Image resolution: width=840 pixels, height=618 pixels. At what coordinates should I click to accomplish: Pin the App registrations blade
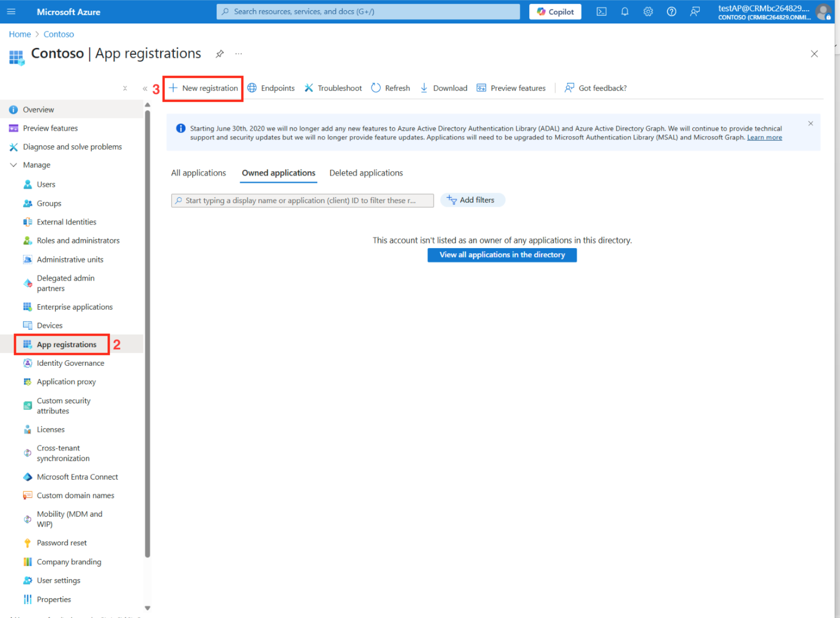coord(219,54)
